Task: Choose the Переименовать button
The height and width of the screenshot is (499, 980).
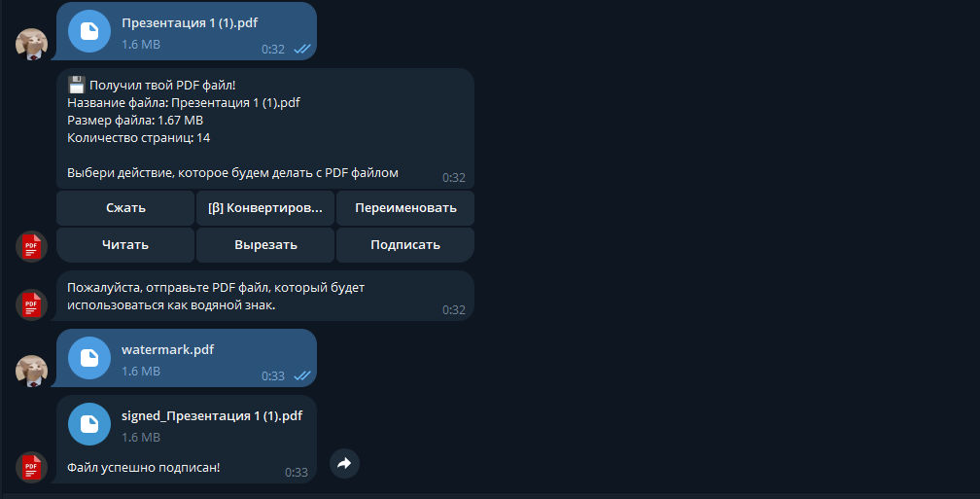Action: pos(405,208)
